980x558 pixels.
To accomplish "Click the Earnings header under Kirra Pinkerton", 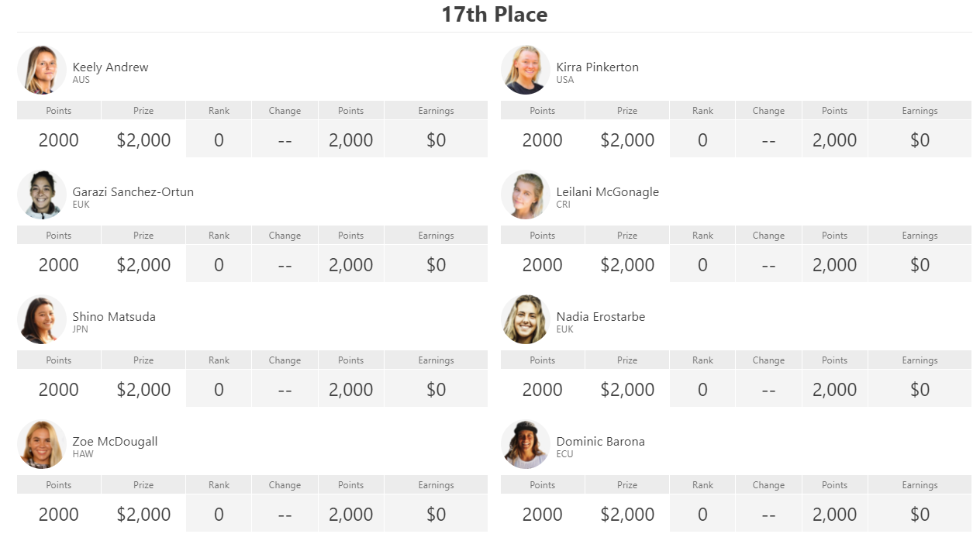I will 920,111.
